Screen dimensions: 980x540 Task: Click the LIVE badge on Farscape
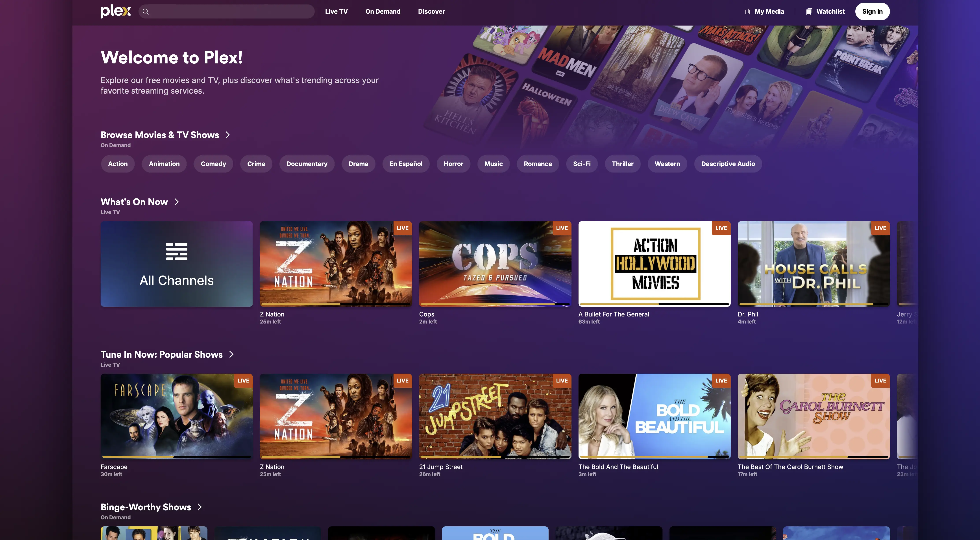click(243, 381)
